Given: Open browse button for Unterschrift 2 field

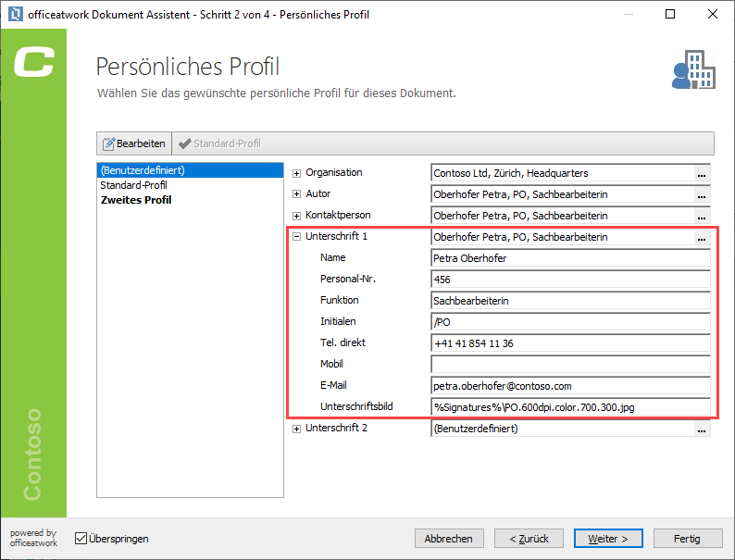Looking at the screenshot, I should (x=702, y=429).
